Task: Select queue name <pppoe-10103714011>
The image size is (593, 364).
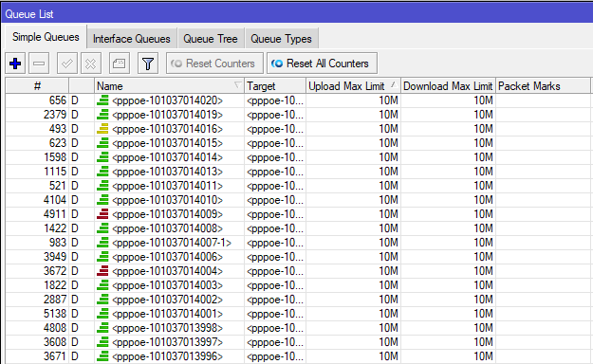Action: pos(168,186)
